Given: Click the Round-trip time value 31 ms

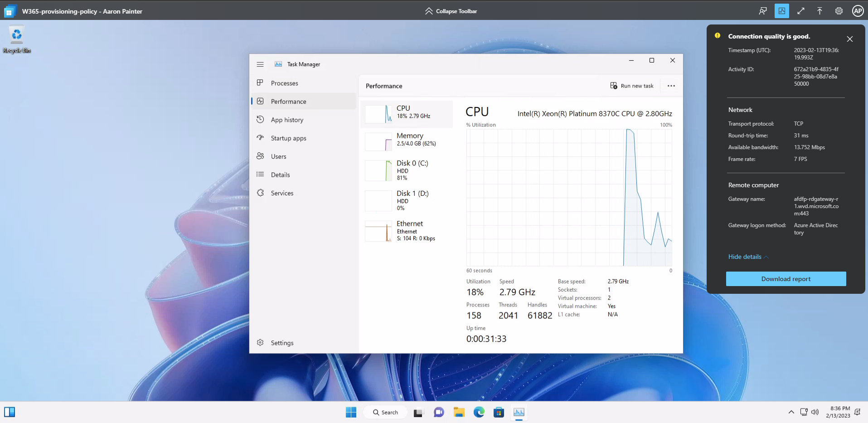Looking at the screenshot, I should (x=801, y=136).
